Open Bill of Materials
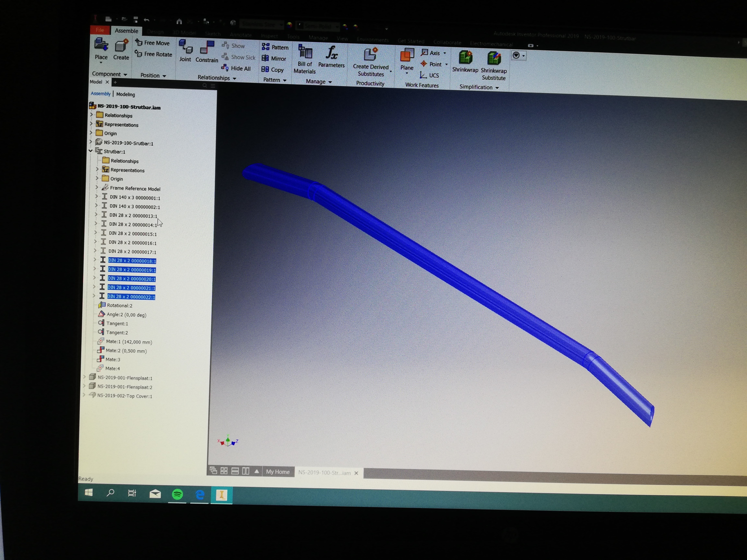 click(305, 59)
